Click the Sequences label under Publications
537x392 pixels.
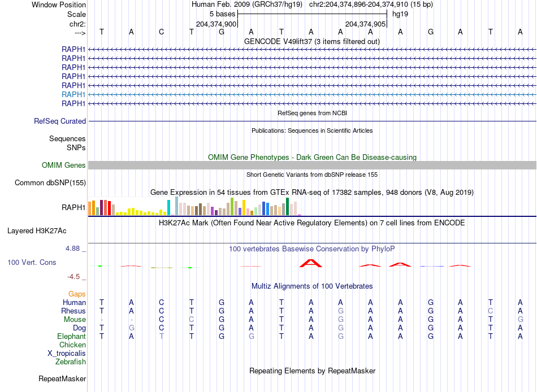coord(67,138)
